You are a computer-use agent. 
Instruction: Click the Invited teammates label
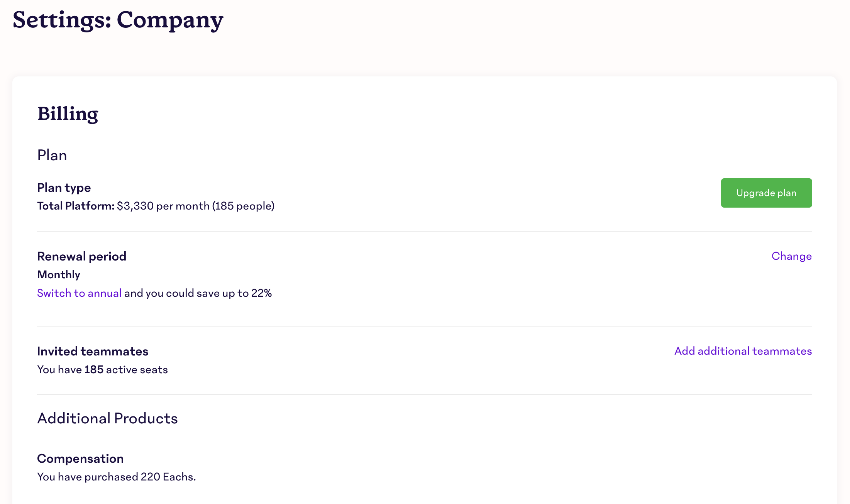pyautogui.click(x=93, y=351)
